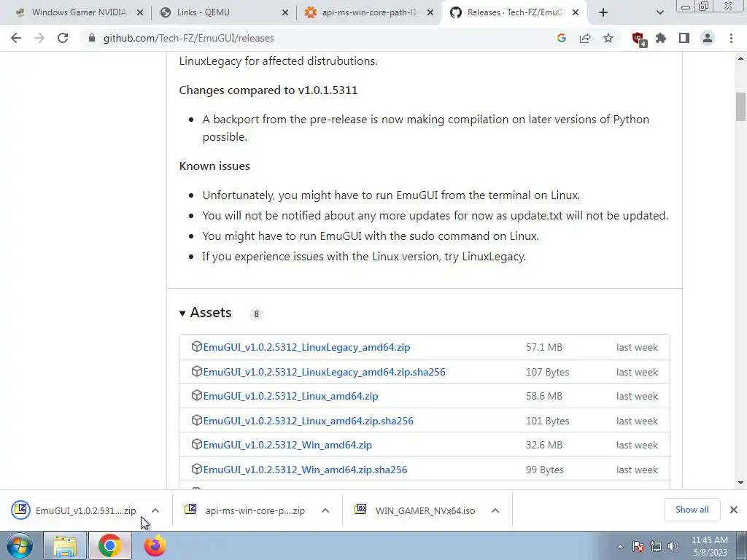Screen dimensions: 747x560
Task: Open the tab search chevron
Action: click(x=659, y=12)
